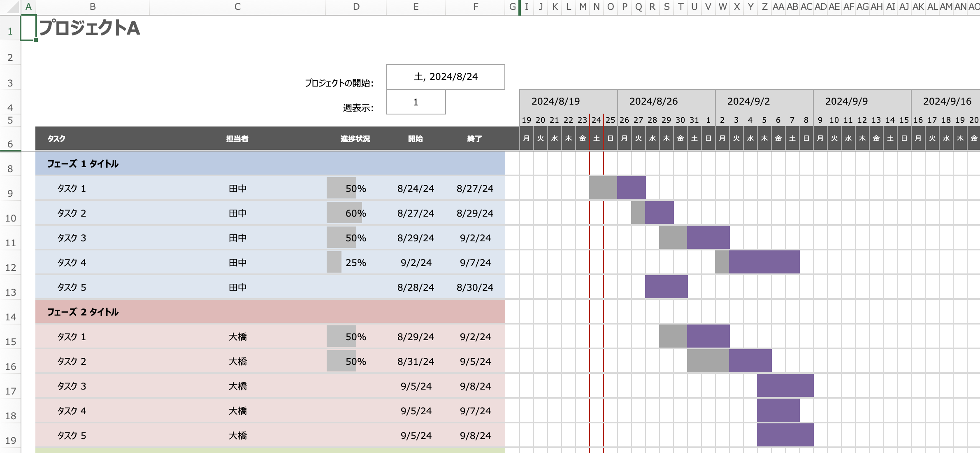Image resolution: width=980 pixels, height=453 pixels.
Task: Click the project start date cell 2024/8/24
Action: (x=445, y=77)
